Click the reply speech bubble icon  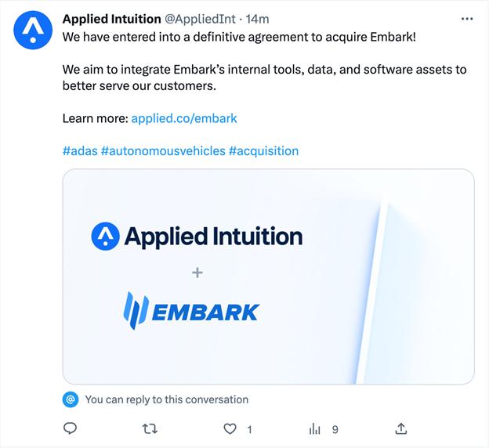pos(70,428)
